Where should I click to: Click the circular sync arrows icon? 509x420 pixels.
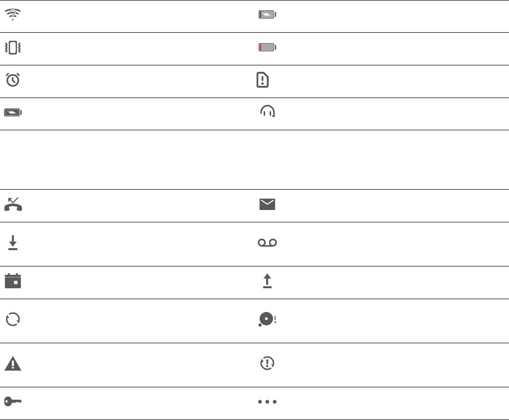13,319
